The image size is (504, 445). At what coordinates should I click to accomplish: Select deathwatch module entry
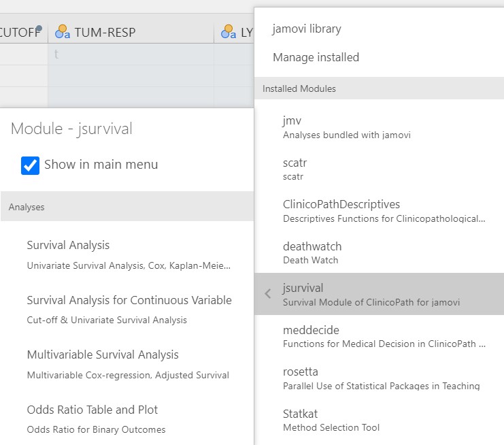379,252
